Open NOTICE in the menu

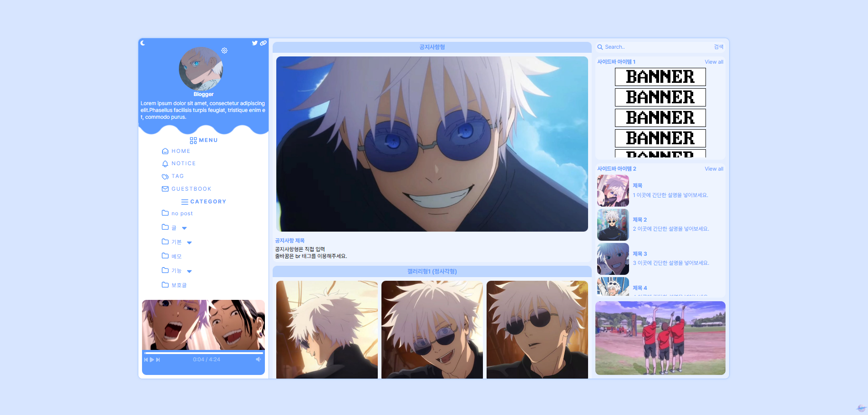tap(183, 163)
